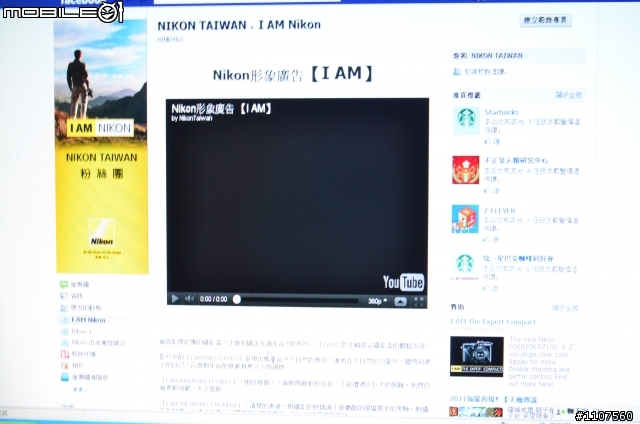Image resolution: width=640 pixels, height=424 pixels.
Task: Open the 2011 sponsored ad title link
Action: point(493,399)
